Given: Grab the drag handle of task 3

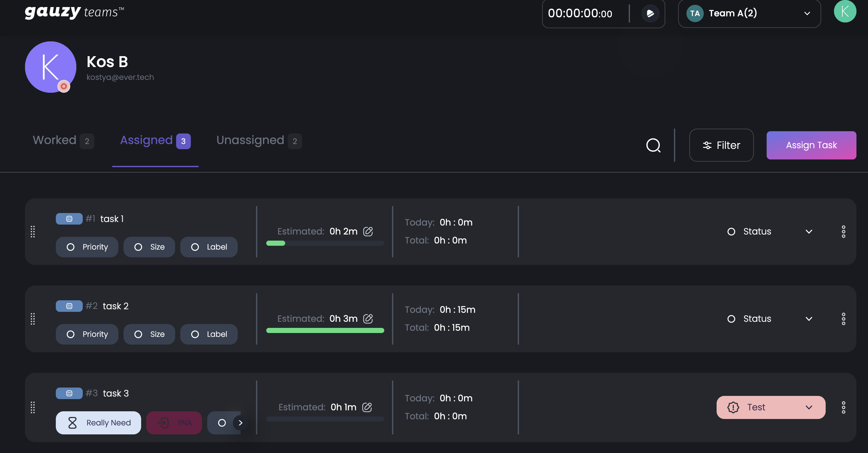Looking at the screenshot, I should (x=33, y=407).
